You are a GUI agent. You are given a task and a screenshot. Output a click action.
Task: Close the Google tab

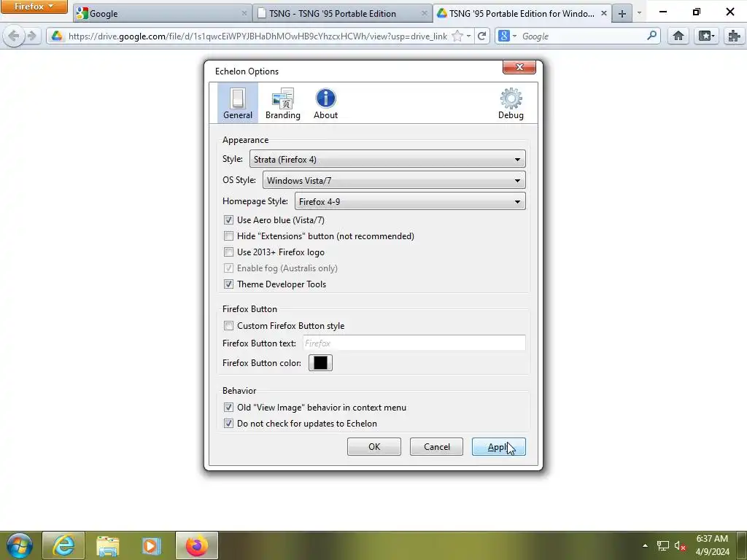point(244,13)
